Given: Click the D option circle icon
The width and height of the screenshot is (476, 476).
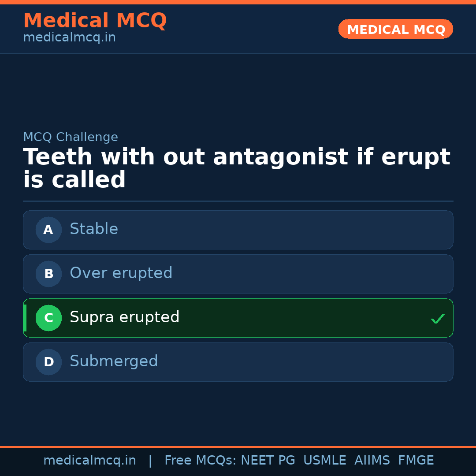Looking at the screenshot, I should tap(48, 362).
